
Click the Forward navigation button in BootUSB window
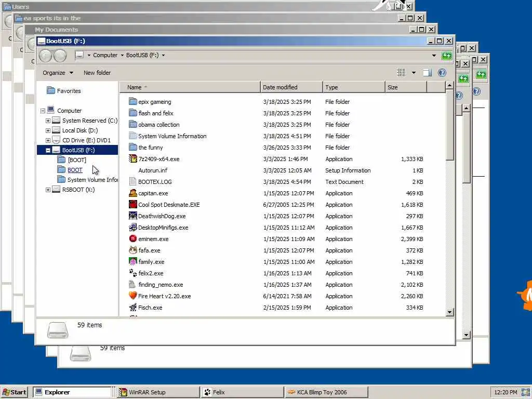pos(60,55)
